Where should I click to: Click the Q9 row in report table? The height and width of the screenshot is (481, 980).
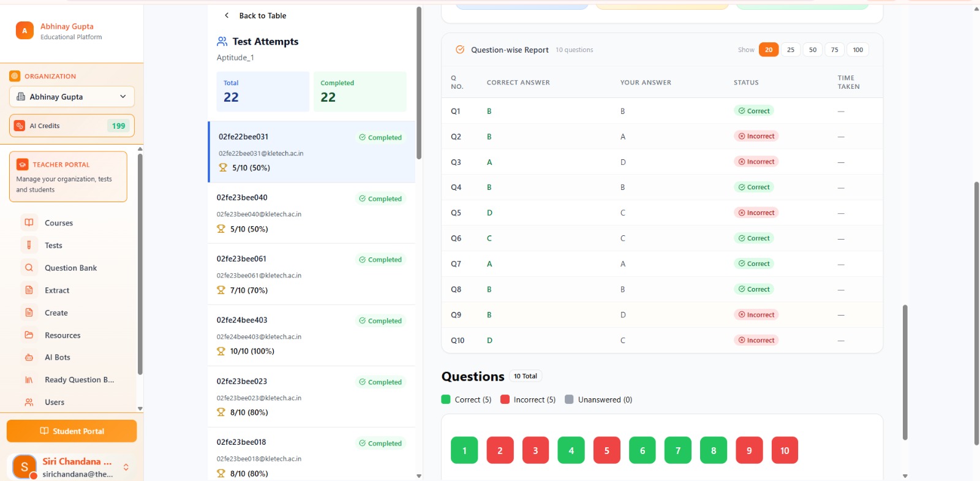662,315
